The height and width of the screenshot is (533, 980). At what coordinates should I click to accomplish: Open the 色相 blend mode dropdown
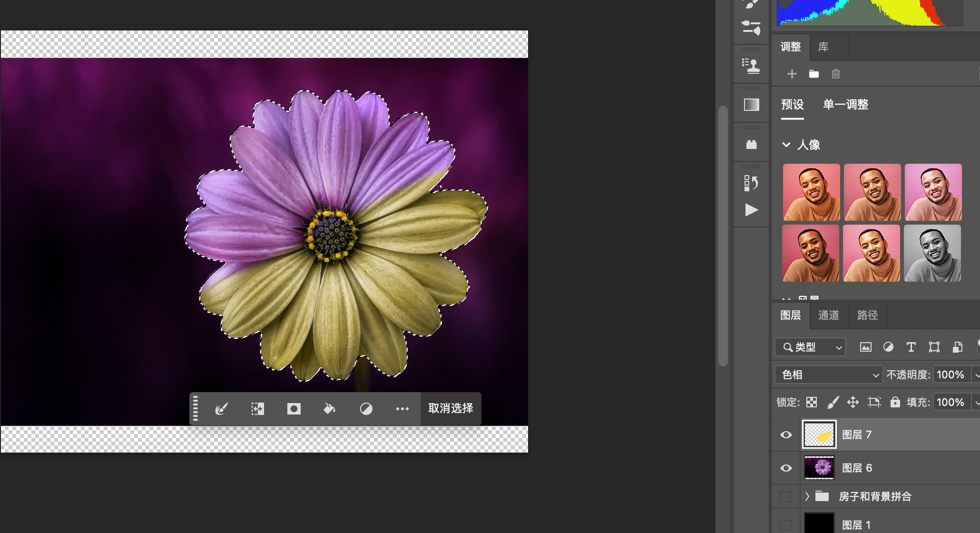point(829,375)
